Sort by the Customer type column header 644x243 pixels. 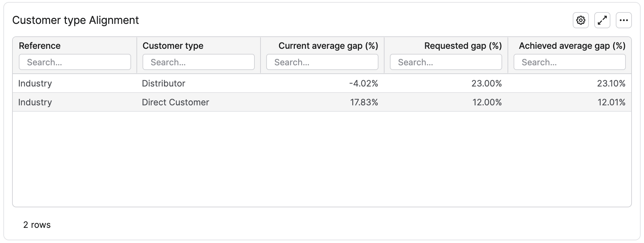(x=172, y=46)
